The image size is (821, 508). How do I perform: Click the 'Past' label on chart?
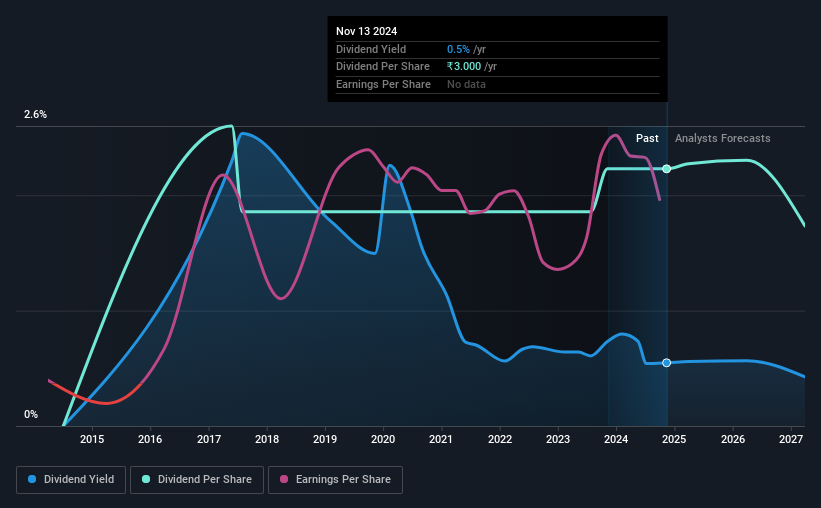[x=647, y=138]
